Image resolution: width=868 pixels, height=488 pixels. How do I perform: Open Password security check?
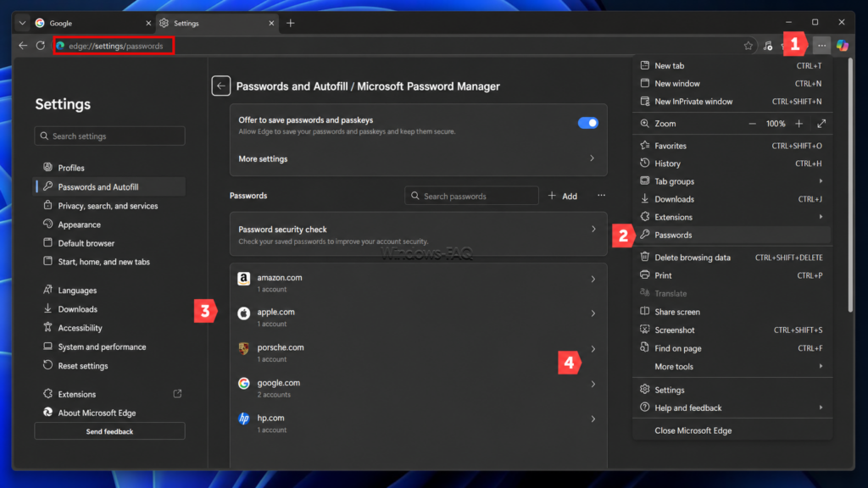pyautogui.click(x=419, y=234)
